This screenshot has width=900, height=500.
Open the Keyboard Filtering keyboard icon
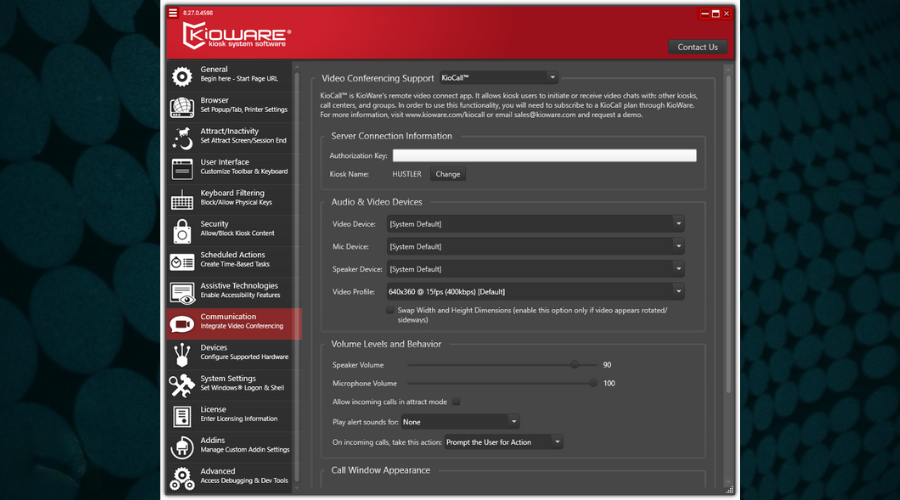pyautogui.click(x=182, y=200)
